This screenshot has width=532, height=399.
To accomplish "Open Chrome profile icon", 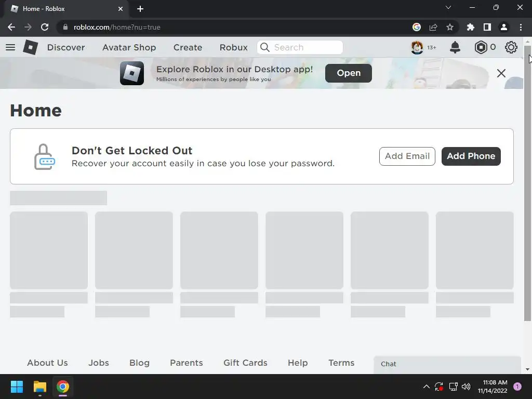I will (x=504, y=27).
